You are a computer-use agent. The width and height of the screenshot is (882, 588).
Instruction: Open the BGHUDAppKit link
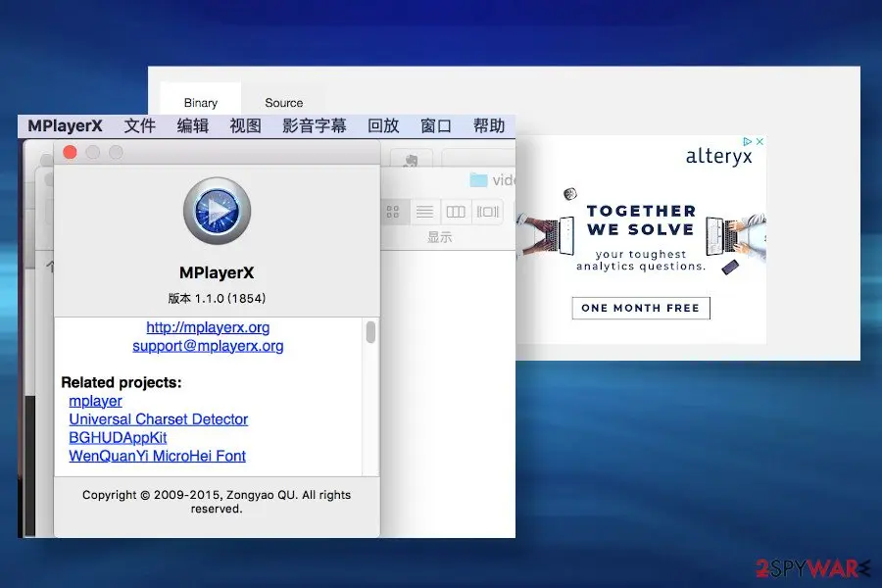point(119,438)
